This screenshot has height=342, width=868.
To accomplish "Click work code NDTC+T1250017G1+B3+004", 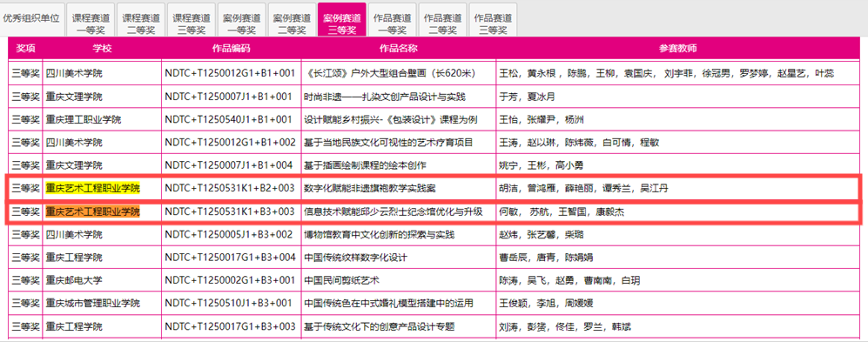I will pyautogui.click(x=231, y=258).
